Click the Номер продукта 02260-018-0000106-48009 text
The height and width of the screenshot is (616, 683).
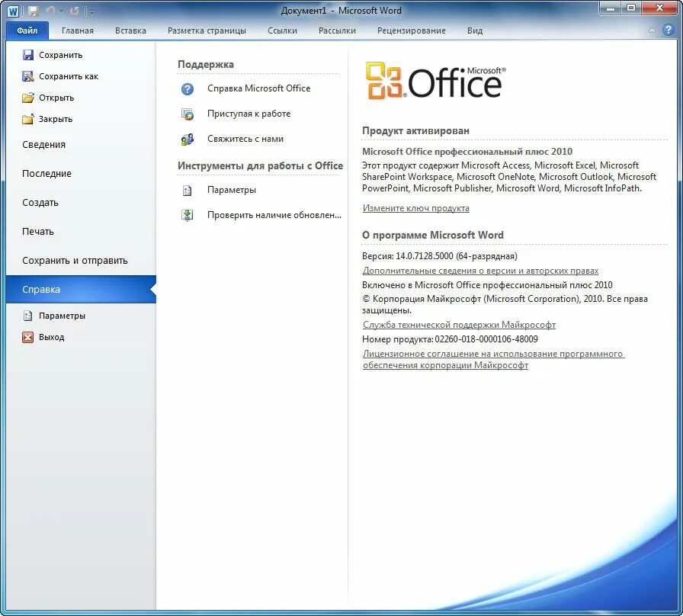(x=450, y=339)
